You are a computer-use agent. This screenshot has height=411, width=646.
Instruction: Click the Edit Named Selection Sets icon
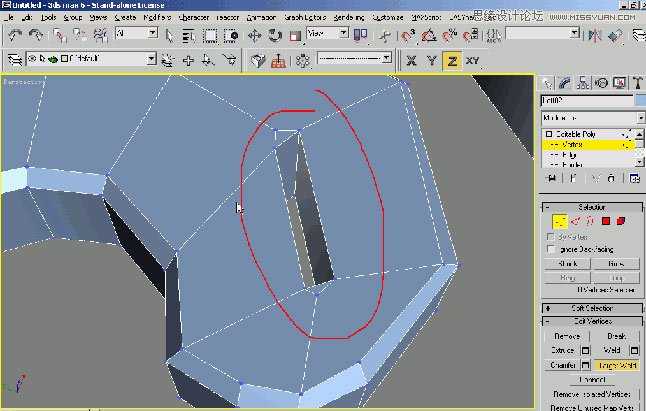(493, 36)
